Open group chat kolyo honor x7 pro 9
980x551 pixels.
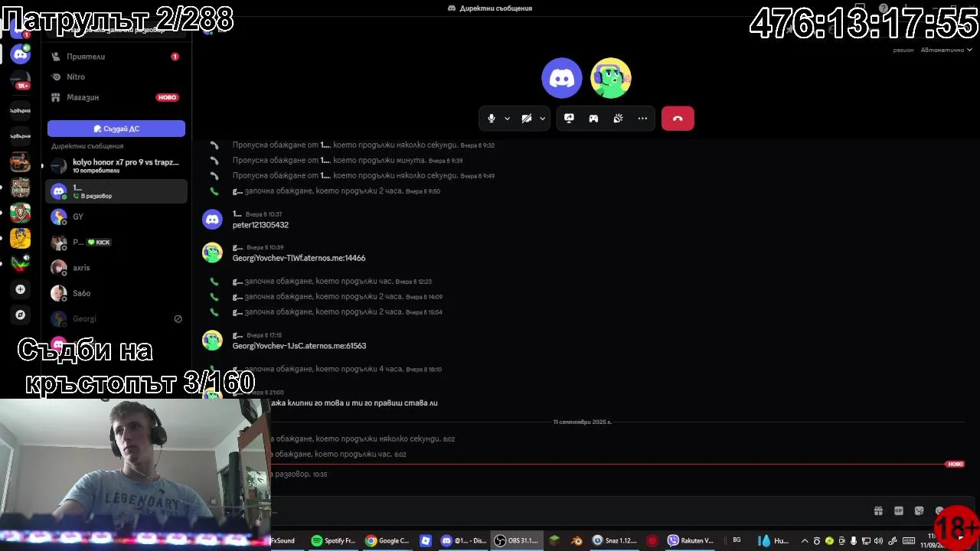pos(116,166)
